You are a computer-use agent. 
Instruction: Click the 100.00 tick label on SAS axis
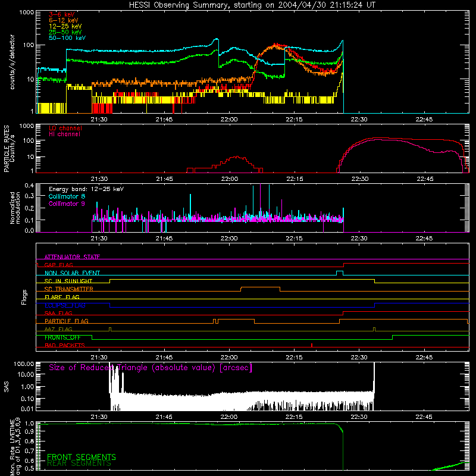tap(24, 364)
